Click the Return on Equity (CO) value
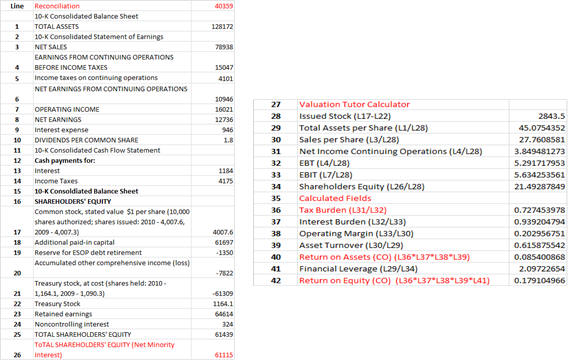The image size is (568, 360). (x=538, y=280)
